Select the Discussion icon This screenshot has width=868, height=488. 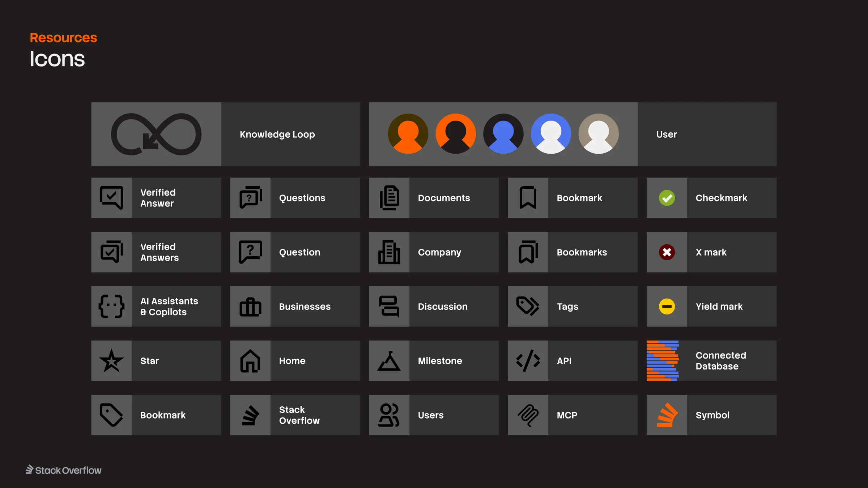tap(389, 307)
